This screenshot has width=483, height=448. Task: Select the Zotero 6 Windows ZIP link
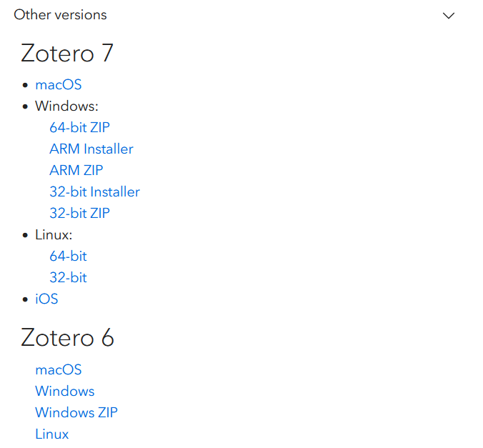76,413
